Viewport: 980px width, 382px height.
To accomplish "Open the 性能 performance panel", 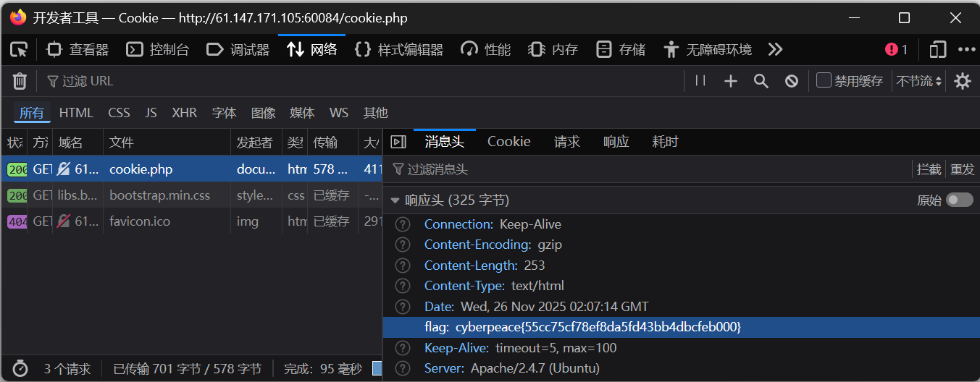I will 486,49.
